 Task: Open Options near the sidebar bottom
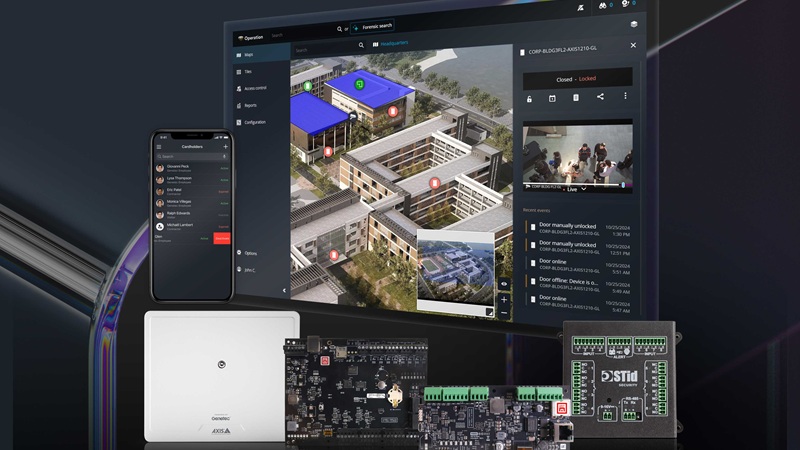click(x=248, y=253)
